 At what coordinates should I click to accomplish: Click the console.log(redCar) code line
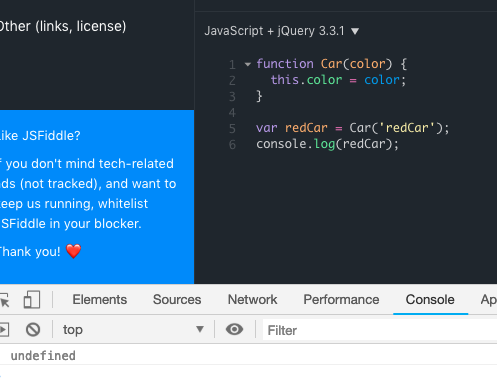[327, 144]
